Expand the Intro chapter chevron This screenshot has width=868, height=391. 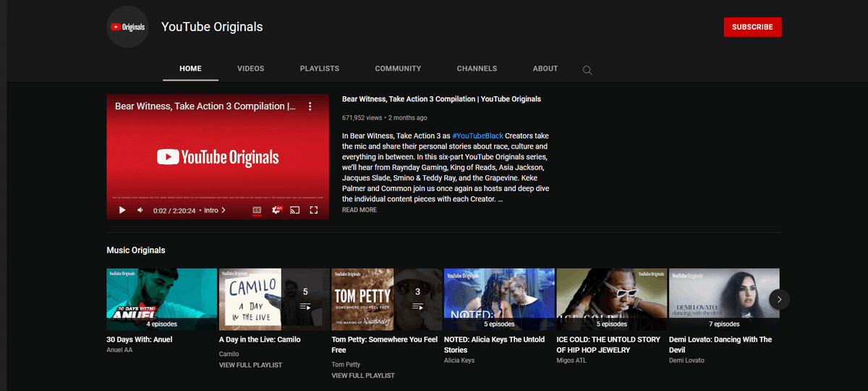click(224, 211)
